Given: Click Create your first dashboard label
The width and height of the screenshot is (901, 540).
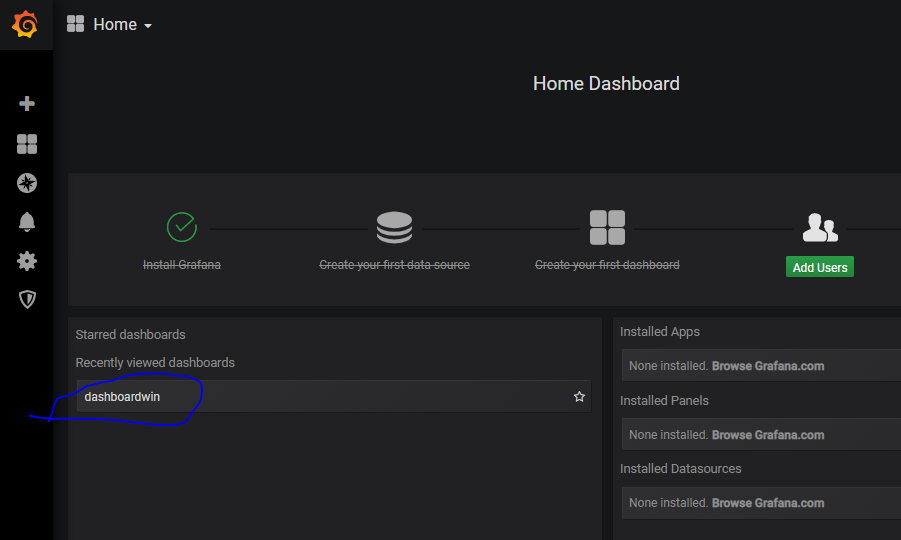Looking at the screenshot, I should 607,265.
